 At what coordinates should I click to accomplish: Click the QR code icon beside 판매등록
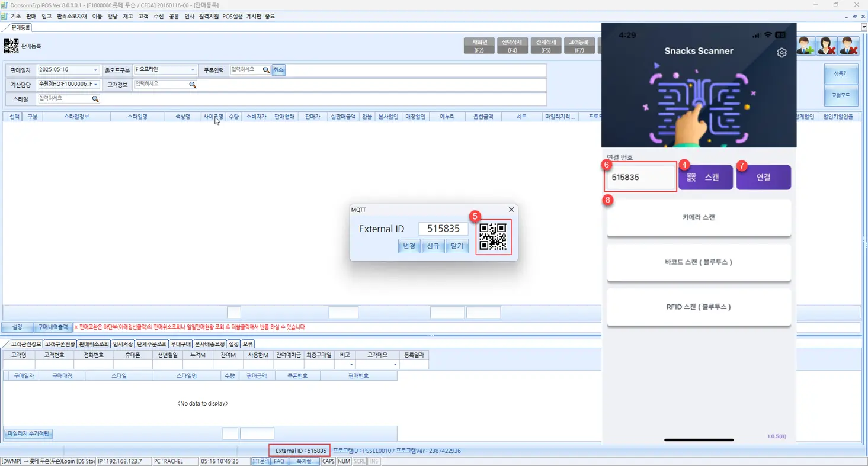click(11, 46)
